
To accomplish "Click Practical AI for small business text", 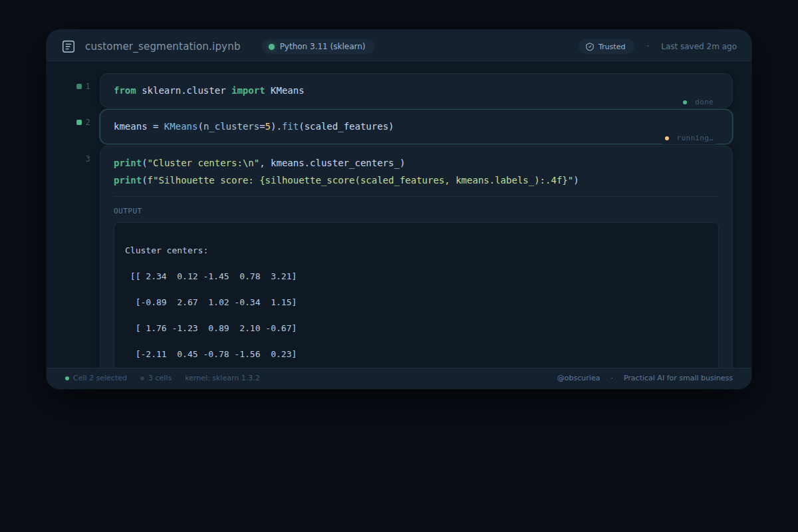I will pos(678,378).
